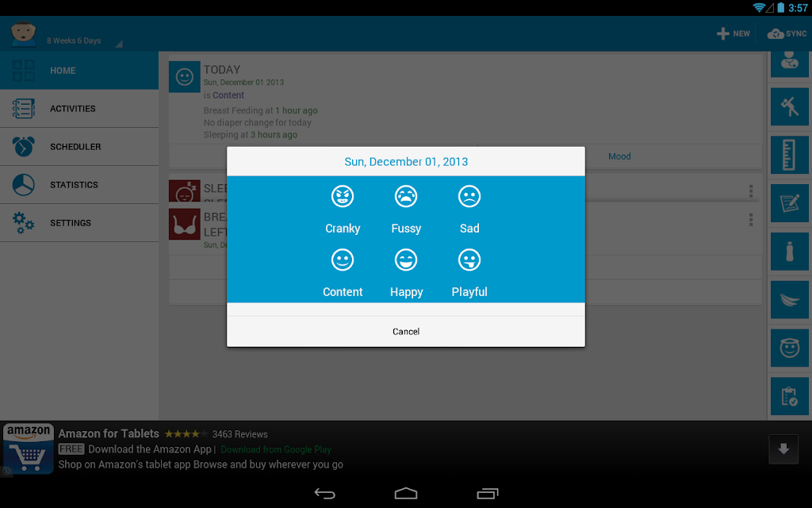This screenshot has height=508, width=812.
Task: Choose the Happy mood face
Action: click(406, 260)
